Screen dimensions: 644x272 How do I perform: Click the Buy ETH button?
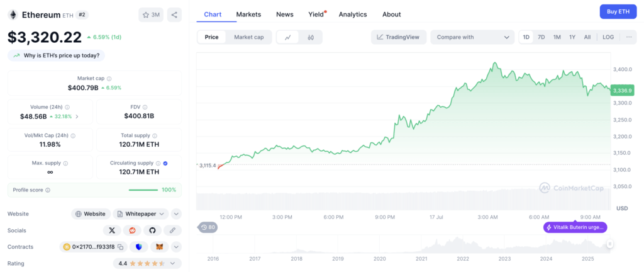pos(618,11)
